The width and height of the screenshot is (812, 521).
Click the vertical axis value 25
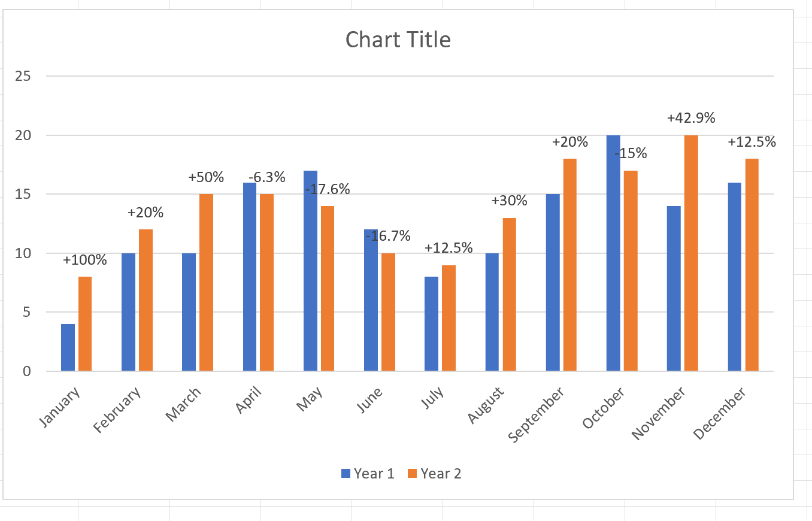tap(24, 76)
